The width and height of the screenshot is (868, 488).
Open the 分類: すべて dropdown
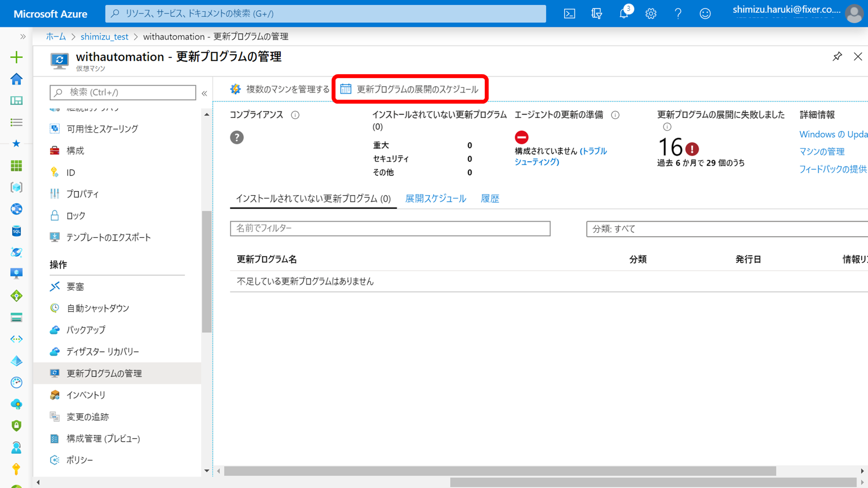[x=726, y=228]
